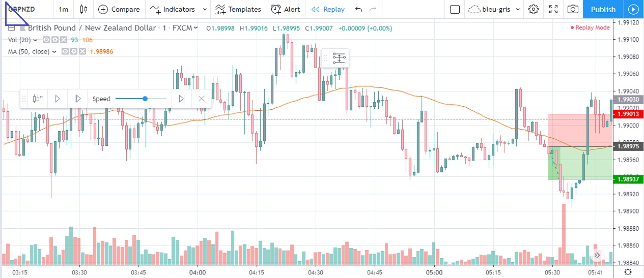Screen dimensions: 644x278
Task: Open the bleu-gris layout dropdown
Action: coord(518,9)
